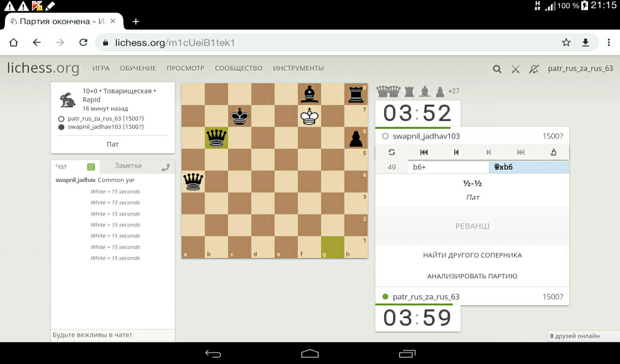Click the black queen on b6
The width and height of the screenshot is (620, 364).
[x=217, y=138]
